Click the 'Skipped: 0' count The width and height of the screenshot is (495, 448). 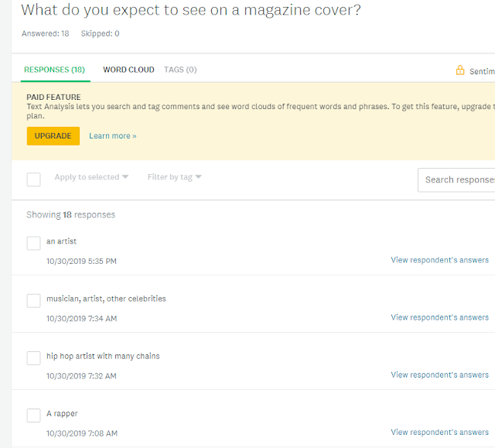100,33
